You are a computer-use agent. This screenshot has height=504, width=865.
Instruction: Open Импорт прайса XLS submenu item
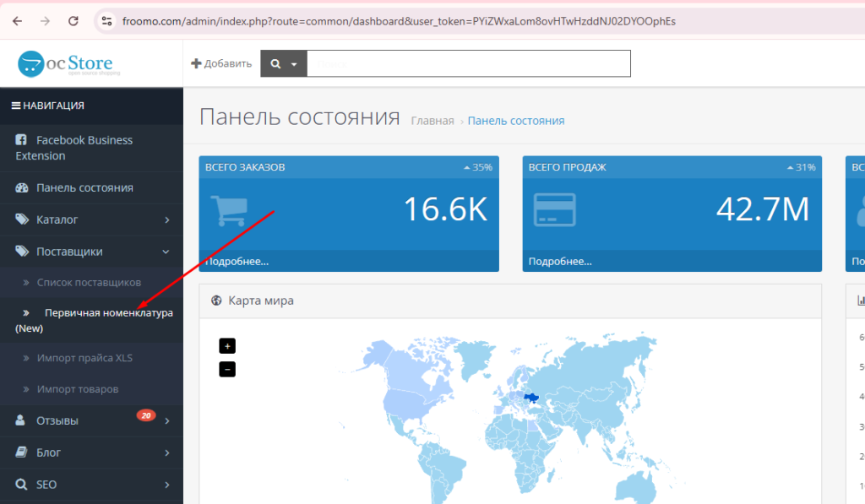coord(84,358)
